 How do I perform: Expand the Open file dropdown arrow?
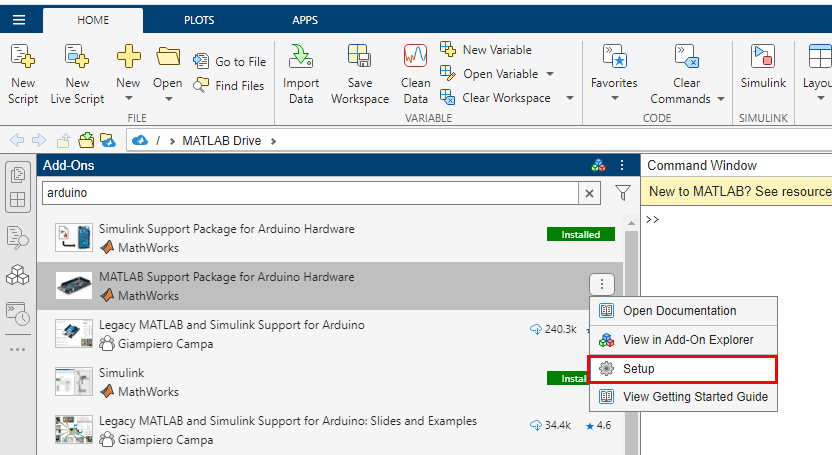pos(168,99)
